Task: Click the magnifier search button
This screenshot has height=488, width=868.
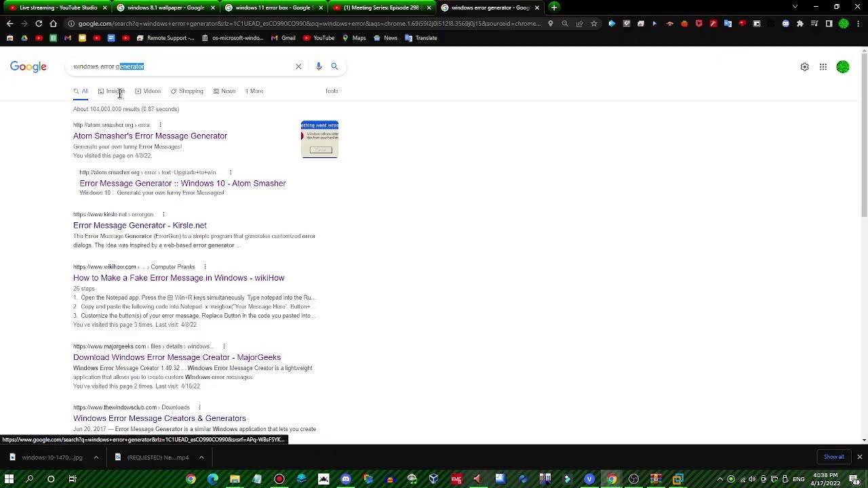Action: [334, 66]
